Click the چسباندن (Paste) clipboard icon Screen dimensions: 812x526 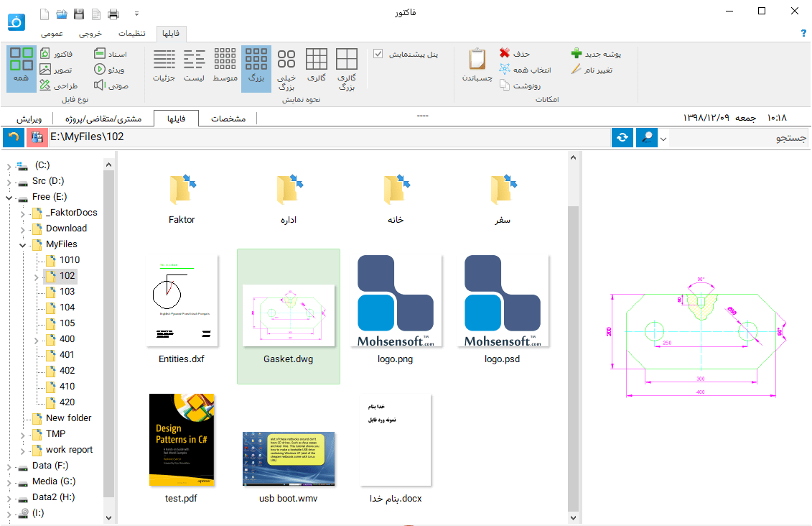coord(477,60)
